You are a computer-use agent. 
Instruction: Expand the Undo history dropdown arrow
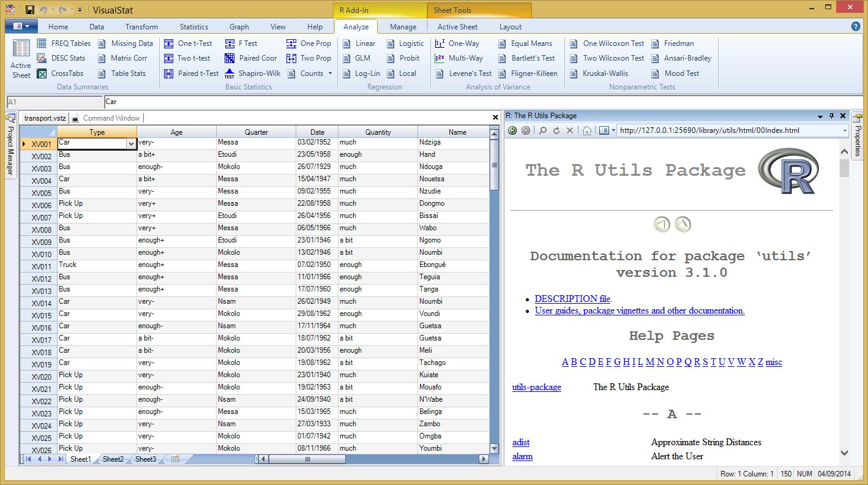pos(53,10)
